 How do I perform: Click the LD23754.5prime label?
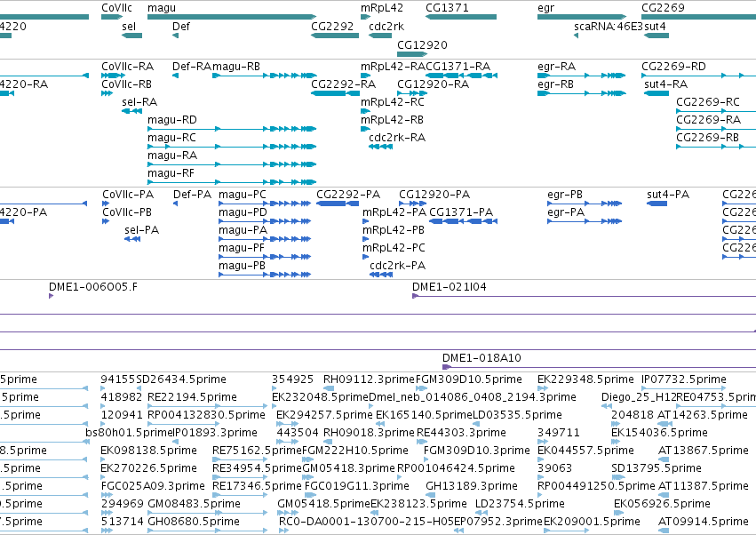coord(520,504)
